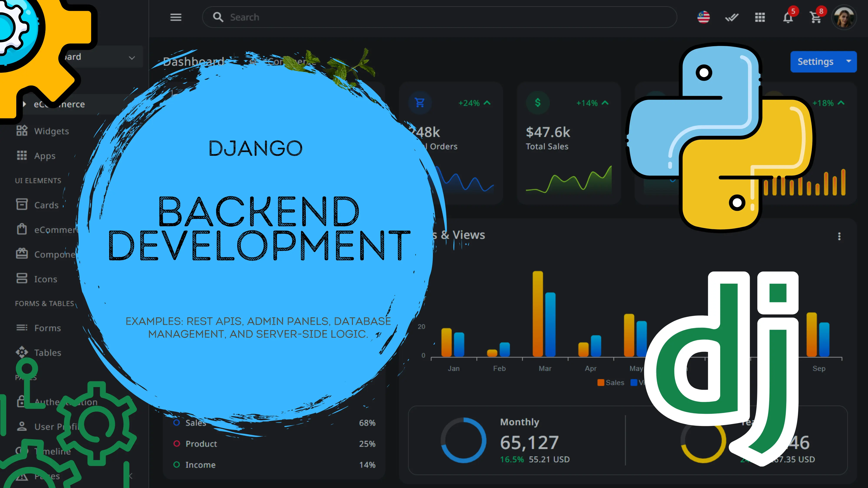The height and width of the screenshot is (488, 868).
Task: Click the Icons sidebar icon
Action: coord(22,278)
